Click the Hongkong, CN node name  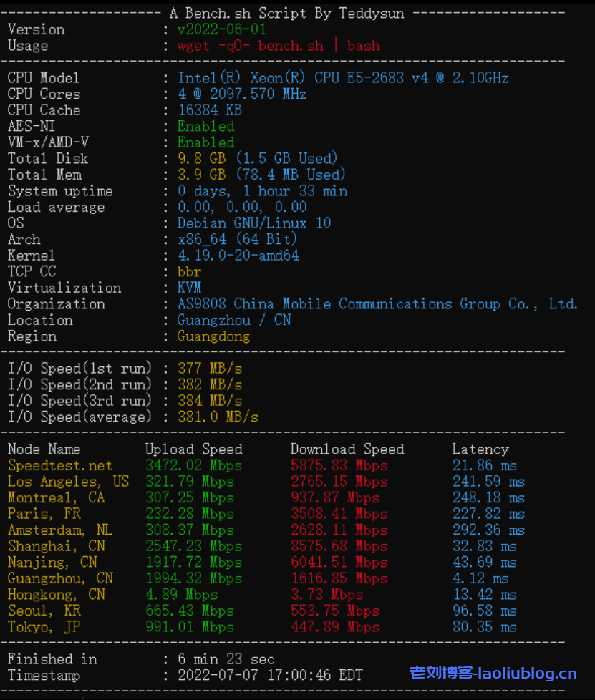point(57,595)
